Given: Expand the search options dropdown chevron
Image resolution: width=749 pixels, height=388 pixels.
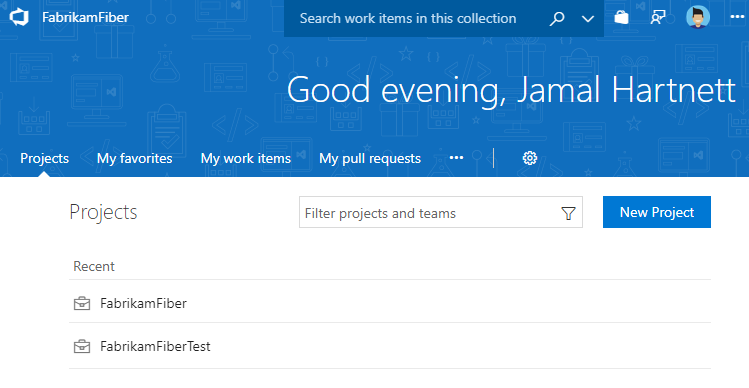Looking at the screenshot, I should click(x=588, y=19).
